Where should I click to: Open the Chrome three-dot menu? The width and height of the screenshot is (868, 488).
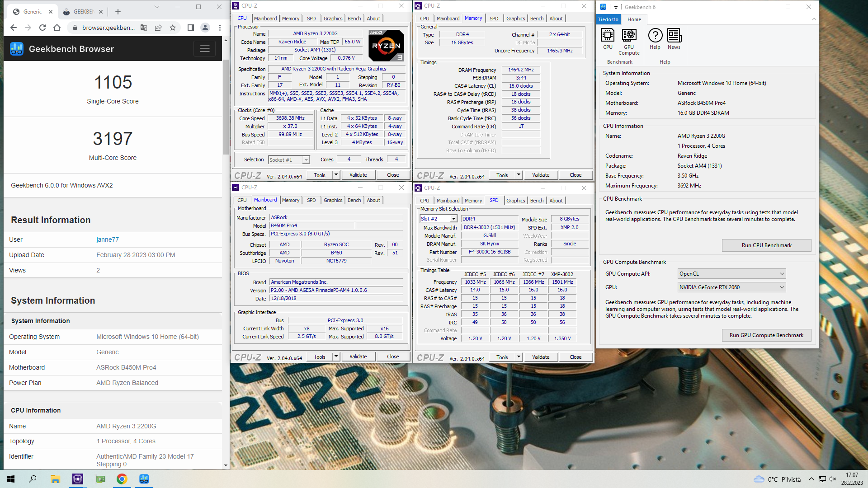coord(220,28)
